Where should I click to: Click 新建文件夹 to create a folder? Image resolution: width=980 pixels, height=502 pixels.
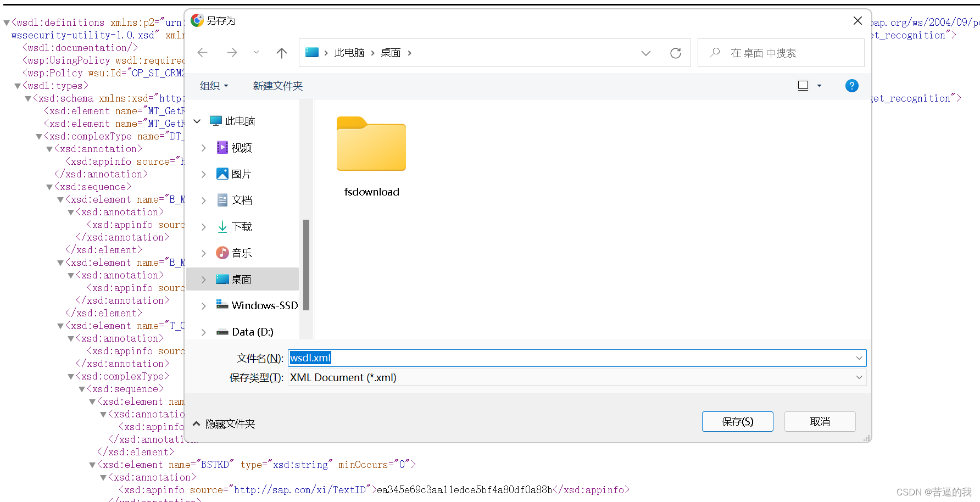point(277,86)
